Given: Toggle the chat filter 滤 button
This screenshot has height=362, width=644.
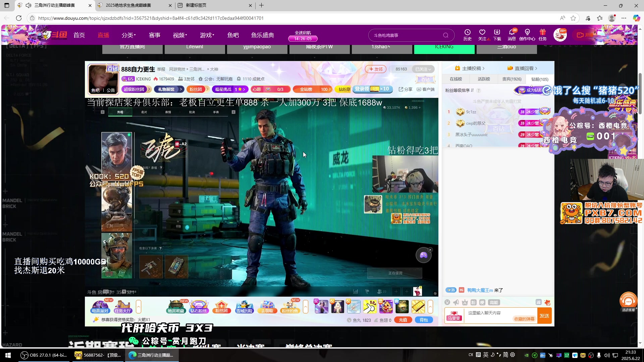Looking at the screenshot, I should coord(538,302).
